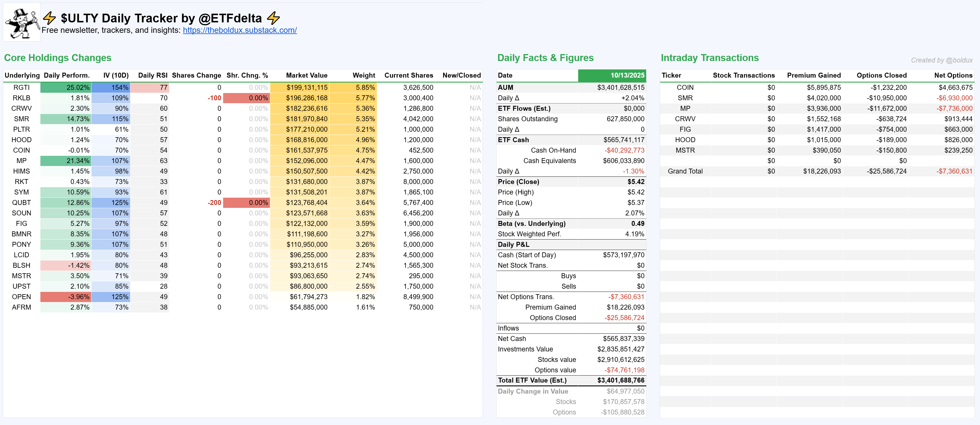The width and height of the screenshot is (980, 425).
Task: Select OPEN's red -3.96% performance cell
Action: (x=66, y=297)
